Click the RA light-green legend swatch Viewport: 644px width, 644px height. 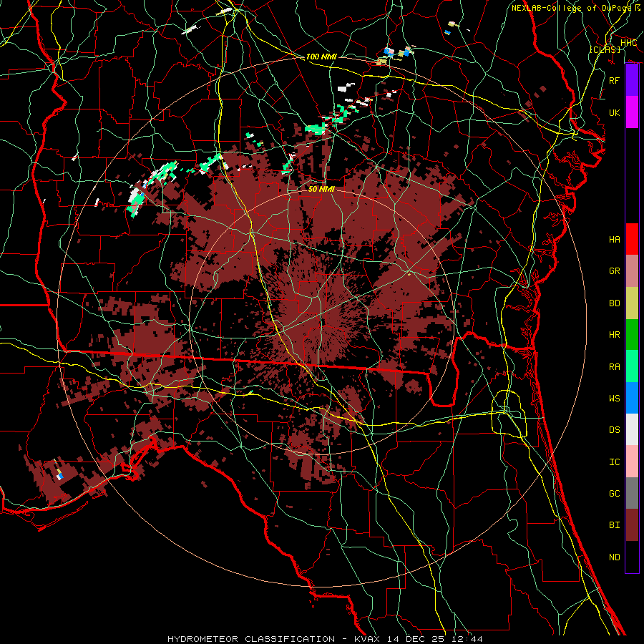(x=632, y=366)
